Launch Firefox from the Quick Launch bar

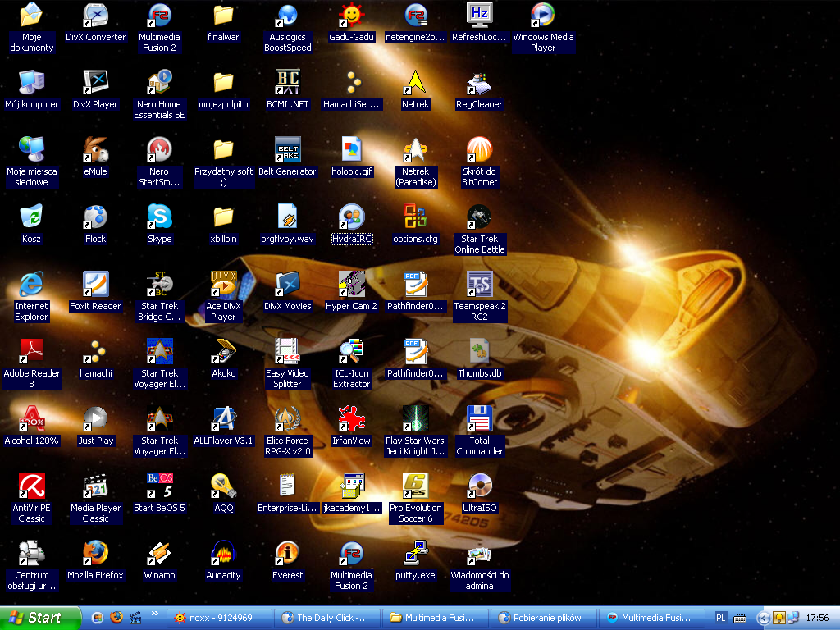coord(116,618)
